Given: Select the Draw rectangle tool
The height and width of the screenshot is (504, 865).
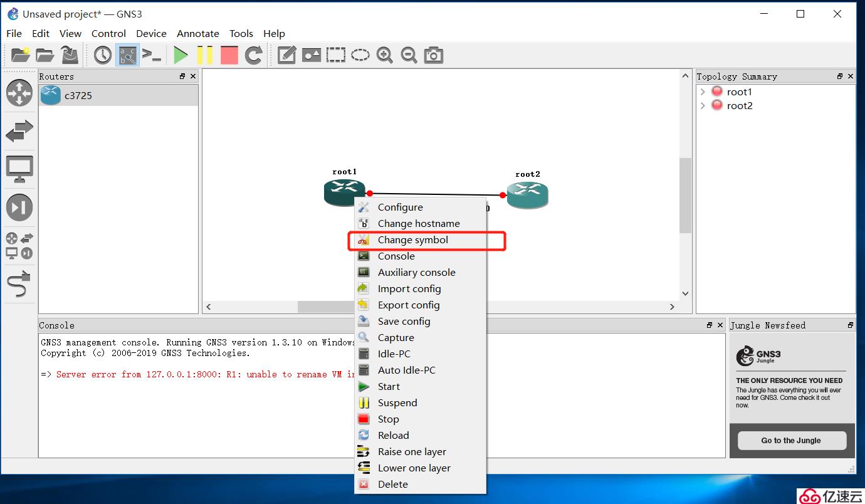Looking at the screenshot, I should pyautogui.click(x=336, y=55).
